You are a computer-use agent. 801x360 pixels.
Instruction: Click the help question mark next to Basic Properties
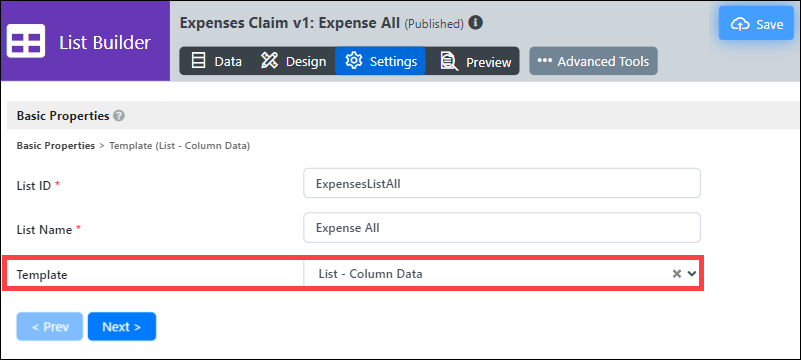(x=119, y=116)
